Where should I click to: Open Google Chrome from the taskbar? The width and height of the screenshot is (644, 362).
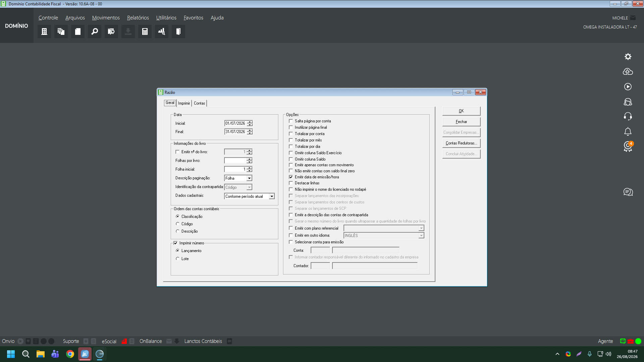[70, 354]
